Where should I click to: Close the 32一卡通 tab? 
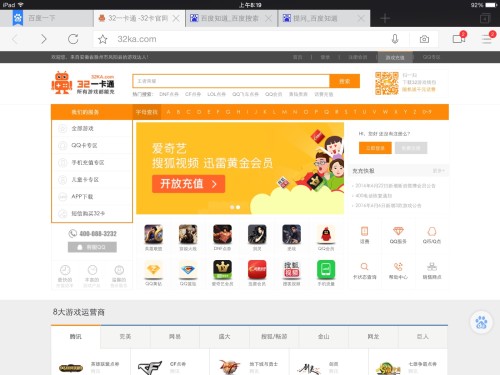pyautogui.click(x=176, y=19)
